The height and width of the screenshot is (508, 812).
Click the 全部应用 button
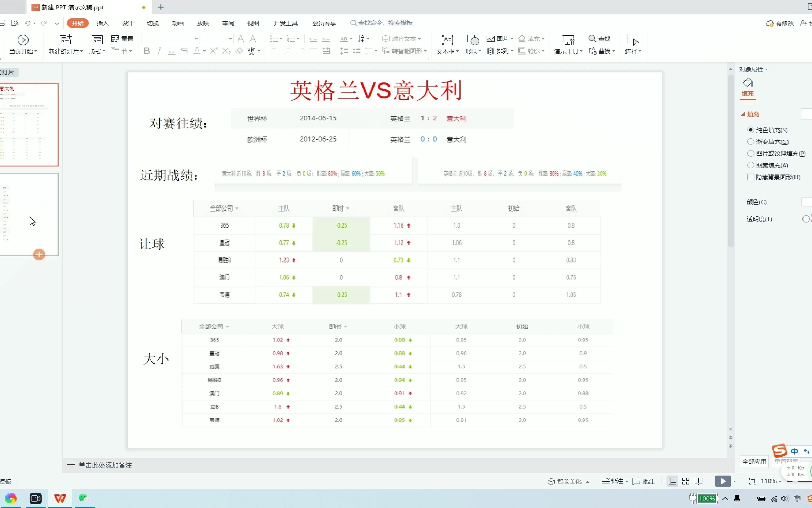(754, 462)
